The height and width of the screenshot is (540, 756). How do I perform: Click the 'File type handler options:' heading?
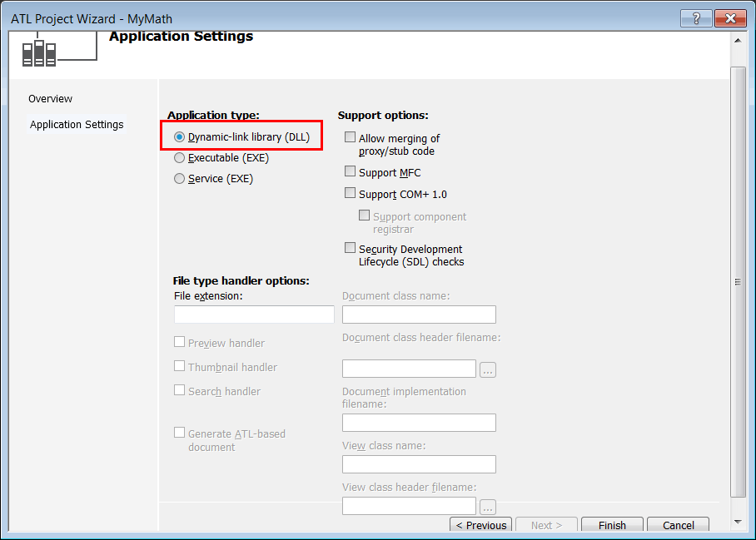(x=241, y=281)
